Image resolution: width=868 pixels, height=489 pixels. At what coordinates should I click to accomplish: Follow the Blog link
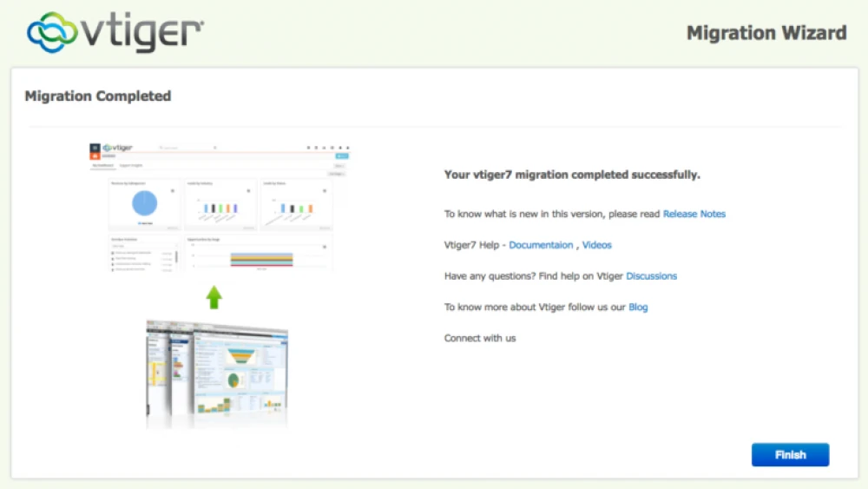point(638,307)
